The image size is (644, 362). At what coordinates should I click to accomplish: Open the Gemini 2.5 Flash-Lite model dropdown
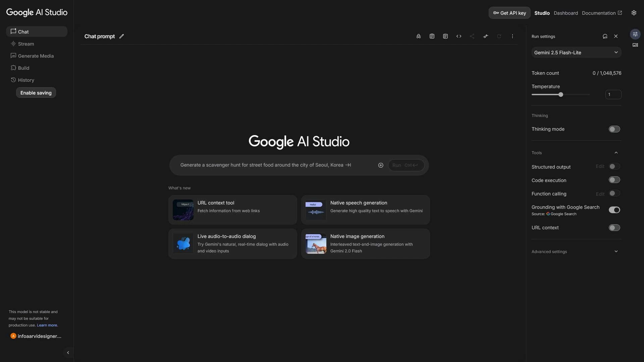pyautogui.click(x=576, y=52)
